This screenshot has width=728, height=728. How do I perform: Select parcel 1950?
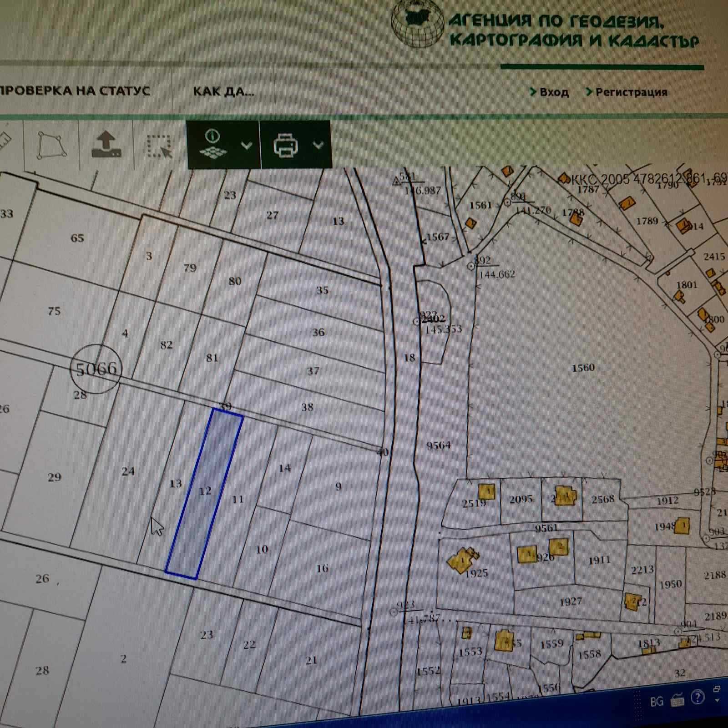pyautogui.click(x=670, y=584)
